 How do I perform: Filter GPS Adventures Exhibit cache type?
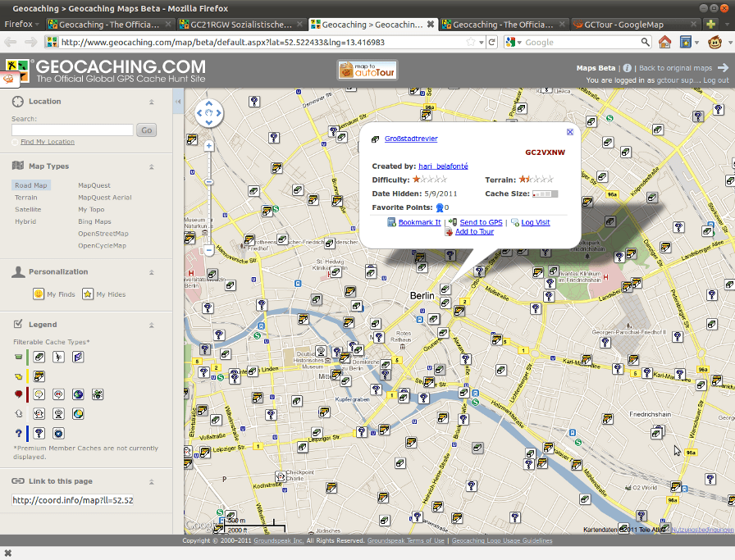coord(98,394)
